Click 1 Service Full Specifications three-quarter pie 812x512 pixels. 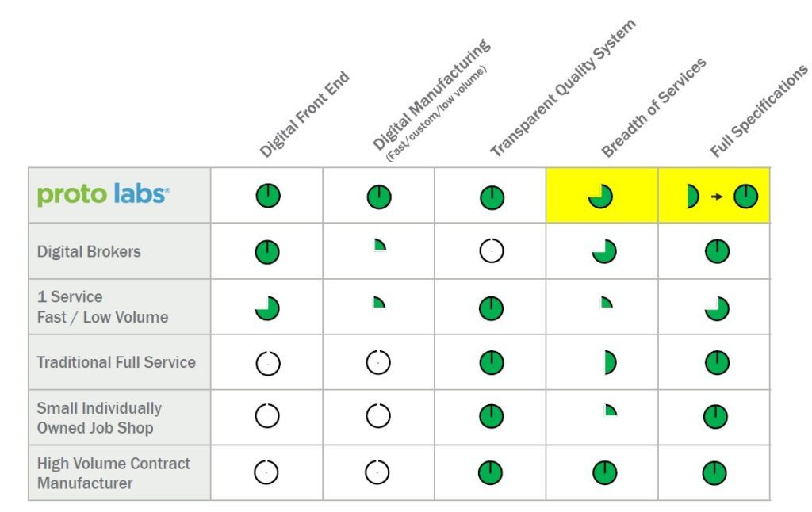click(x=717, y=308)
